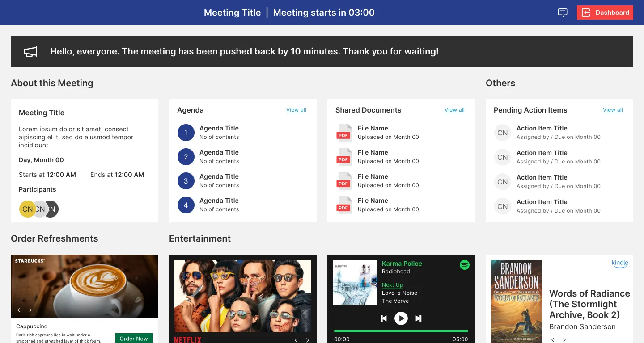Viewport: 644px width, 343px height.
Task: Open the chat messages icon in header
Action: tap(563, 13)
